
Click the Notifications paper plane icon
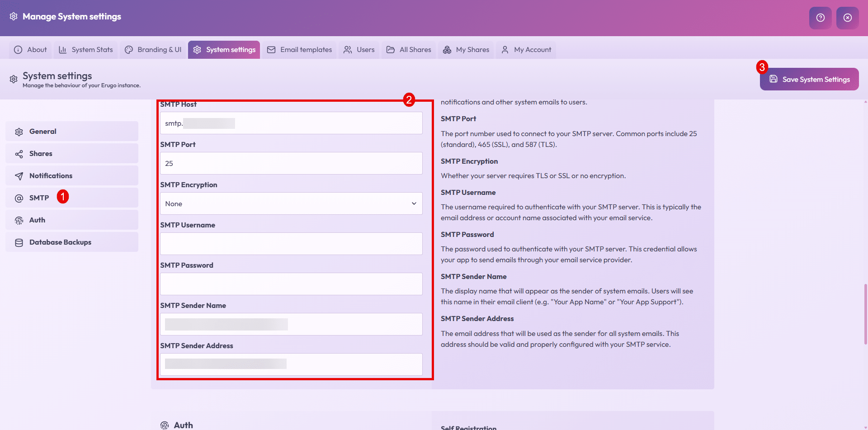pos(19,176)
